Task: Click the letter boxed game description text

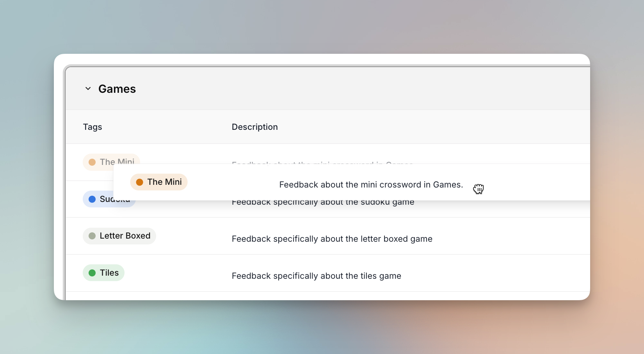Action: [x=332, y=239]
